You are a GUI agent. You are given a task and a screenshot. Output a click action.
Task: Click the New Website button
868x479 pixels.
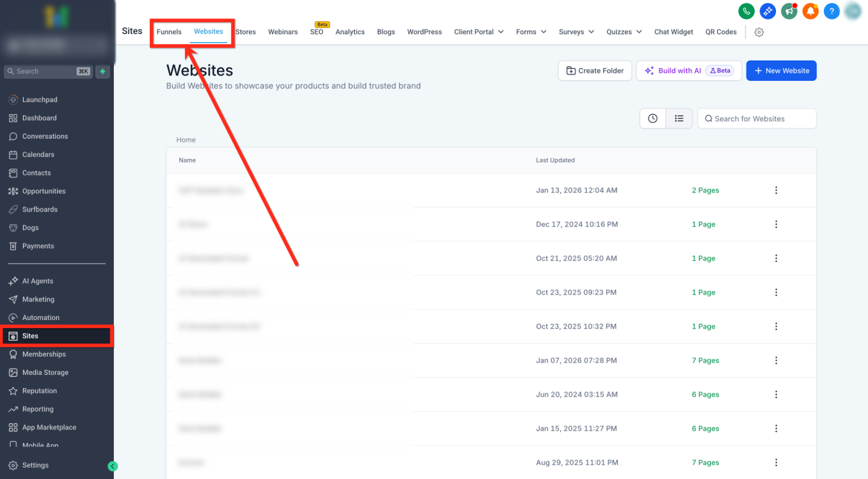pos(781,71)
